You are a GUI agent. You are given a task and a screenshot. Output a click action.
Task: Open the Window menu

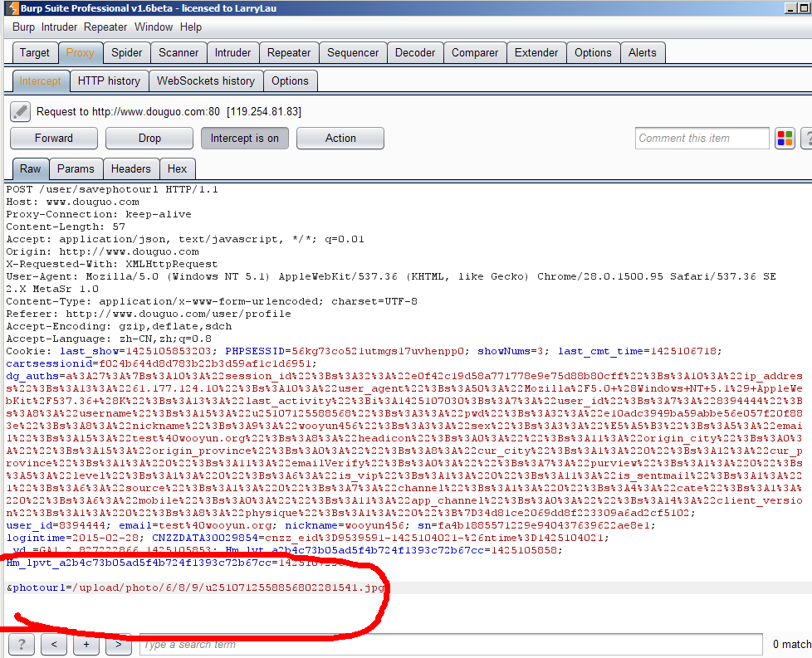(x=154, y=27)
